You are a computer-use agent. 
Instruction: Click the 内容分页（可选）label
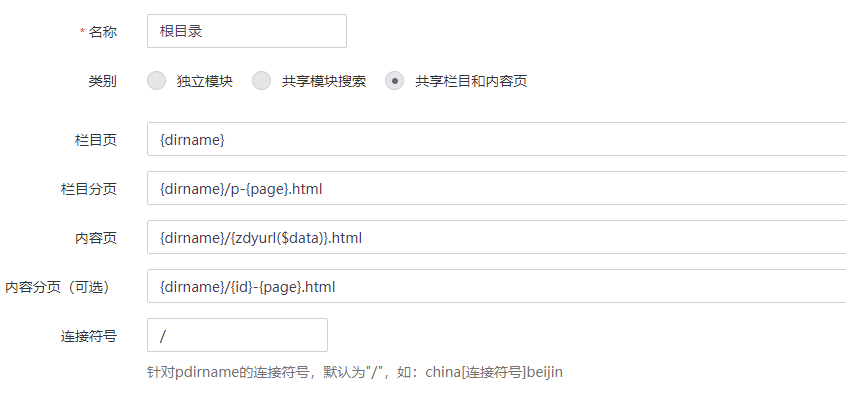[60, 287]
